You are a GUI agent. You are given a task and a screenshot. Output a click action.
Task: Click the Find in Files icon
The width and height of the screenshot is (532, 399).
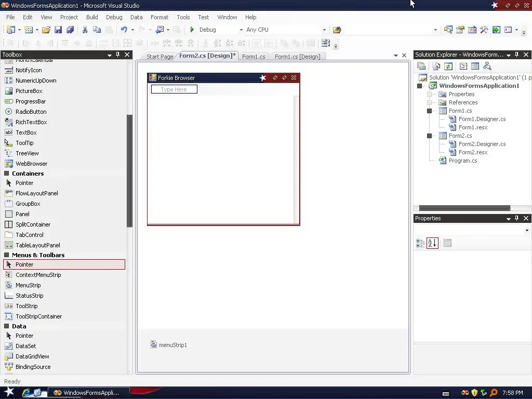tap(337, 30)
